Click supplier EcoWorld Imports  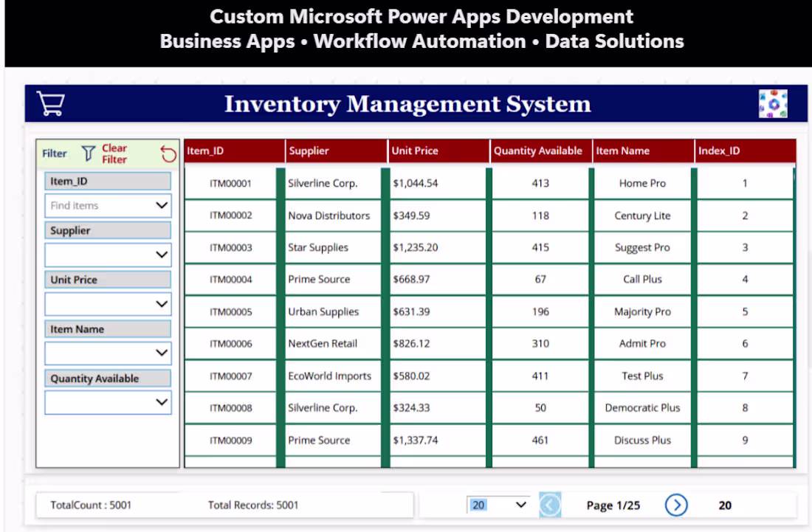[x=329, y=376]
